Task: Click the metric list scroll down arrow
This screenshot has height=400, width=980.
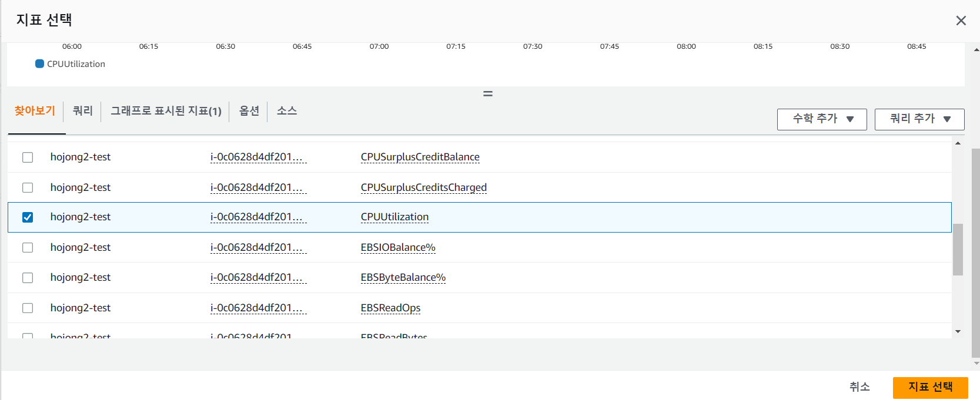Action: [958, 332]
